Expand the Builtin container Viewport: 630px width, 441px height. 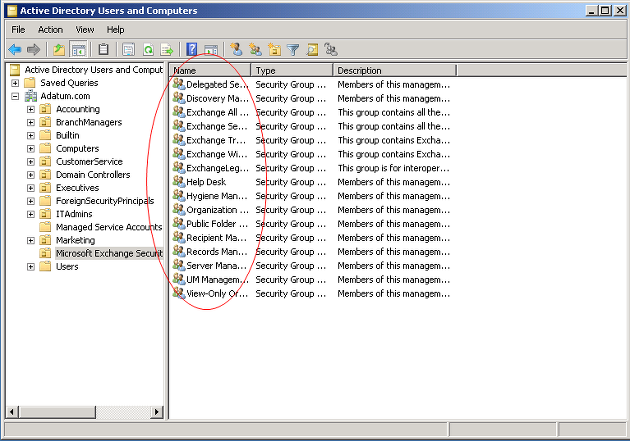point(31,136)
